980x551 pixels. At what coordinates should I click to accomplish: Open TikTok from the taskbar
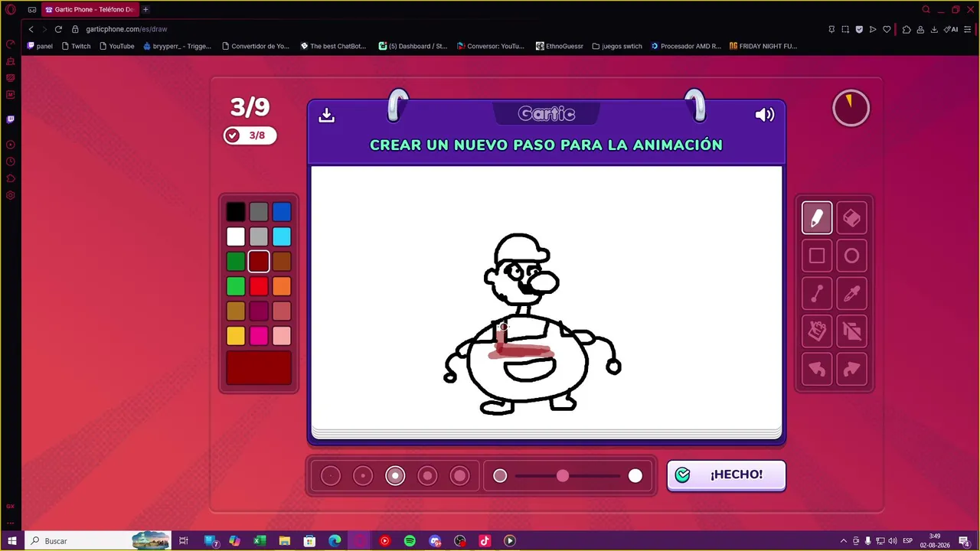(x=485, y=541)
